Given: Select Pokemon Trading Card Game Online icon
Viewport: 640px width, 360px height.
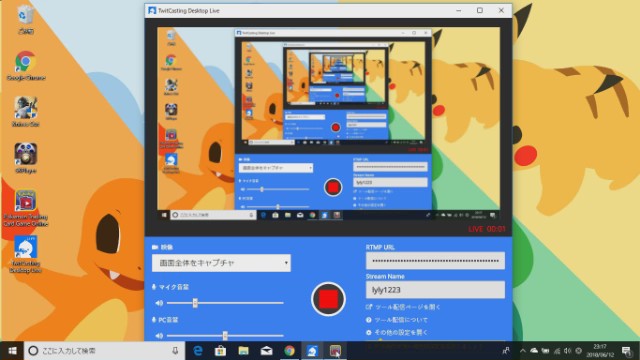Looking at the screenshot, I should (25, 208).
